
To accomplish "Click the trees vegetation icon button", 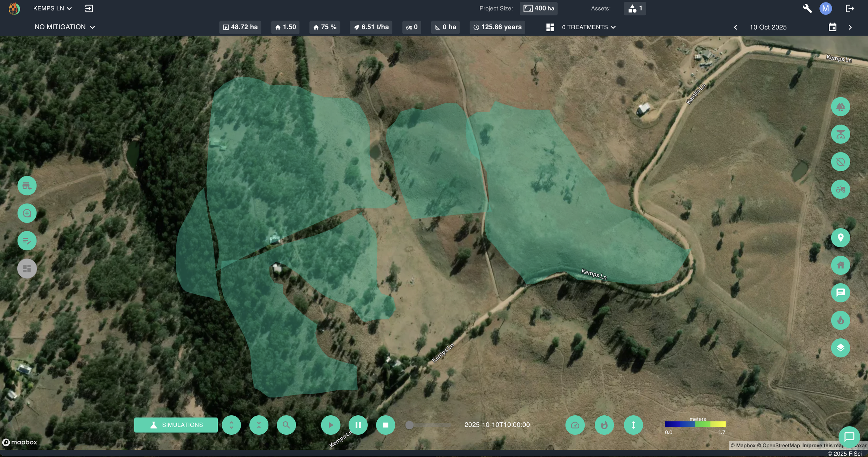I will coord(840,107).
